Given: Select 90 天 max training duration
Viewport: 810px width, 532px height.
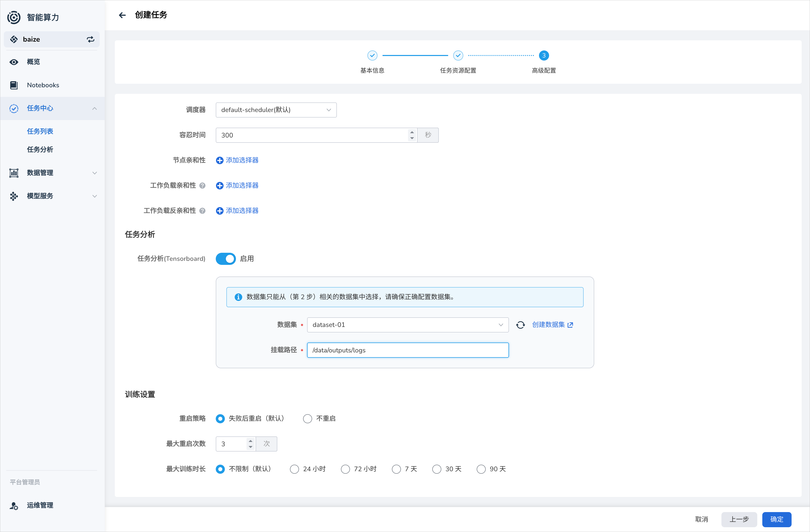Looking at the screenshot, I should point(481,469).
